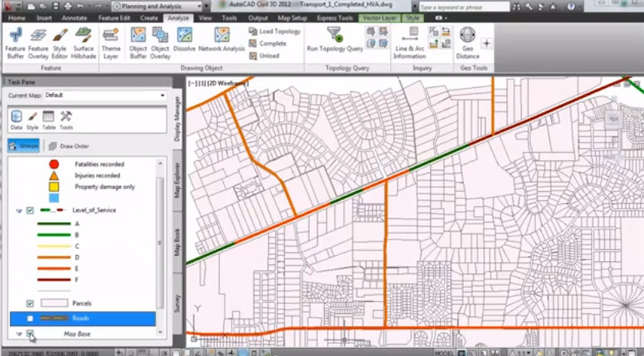Viewport: 644px width, 356px height.
Task: Launch the Style Editor
Action: pos(60,43)
